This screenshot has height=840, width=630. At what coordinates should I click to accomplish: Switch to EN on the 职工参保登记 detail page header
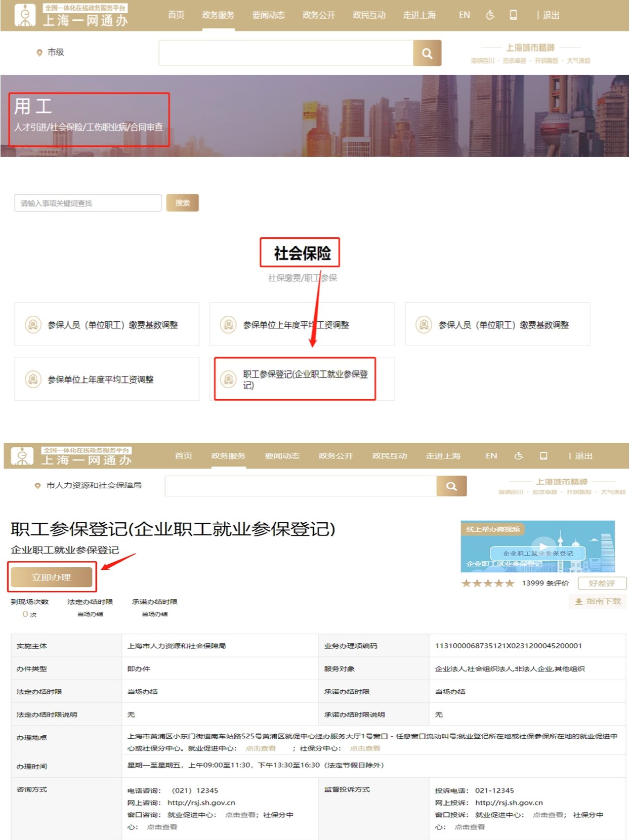(491, 456)
